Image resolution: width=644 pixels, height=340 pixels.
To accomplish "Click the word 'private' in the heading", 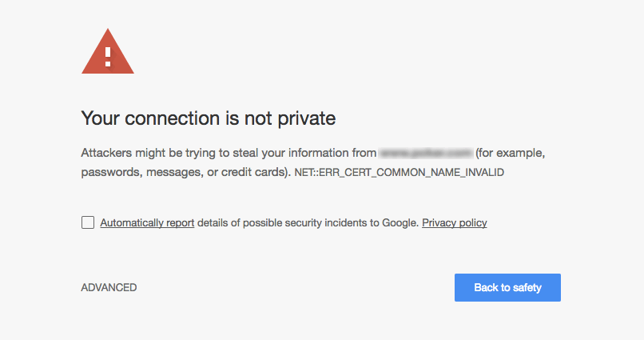I will (306, 119).
